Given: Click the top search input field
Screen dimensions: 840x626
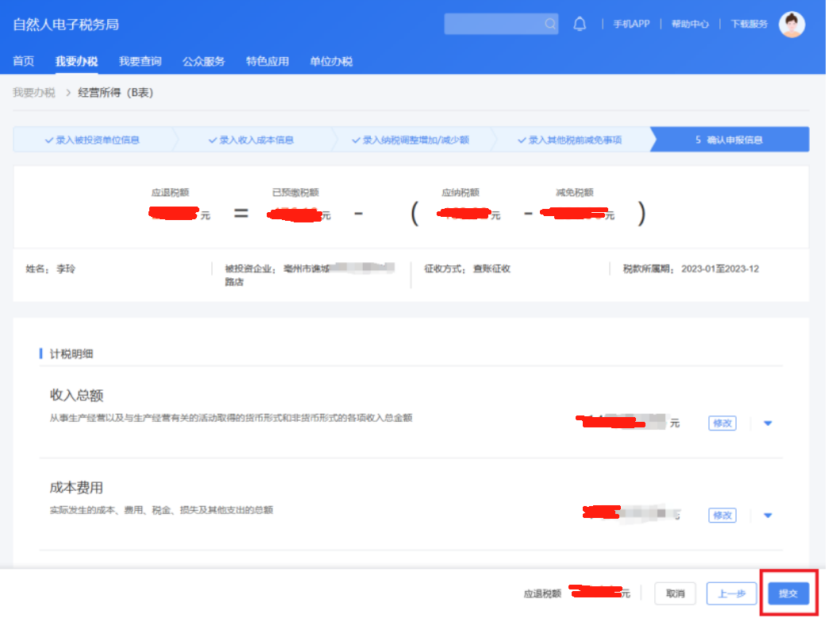Looking at the screenshot, I should coord(492,24).
